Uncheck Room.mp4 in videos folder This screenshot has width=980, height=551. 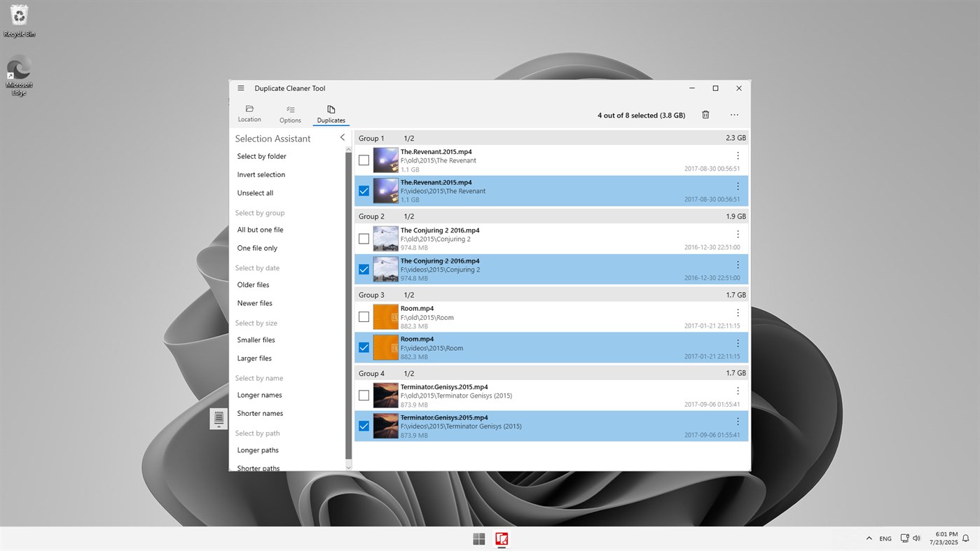[364, 347]
